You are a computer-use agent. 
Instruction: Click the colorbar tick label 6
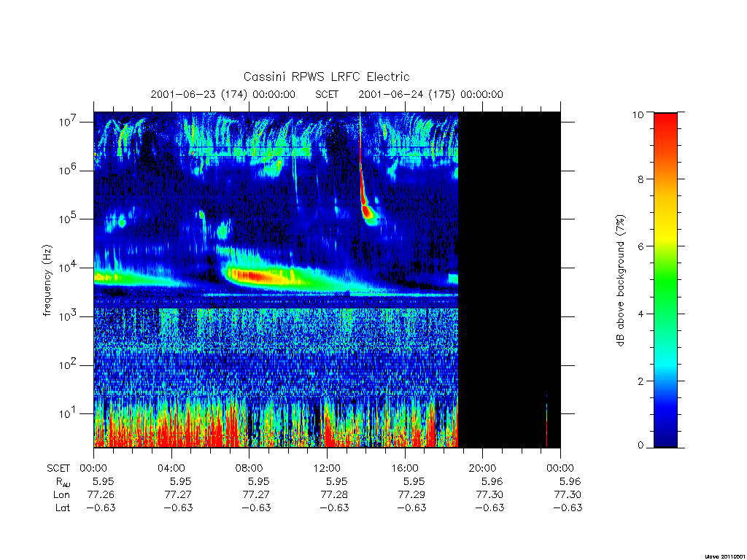coord(640,246)
